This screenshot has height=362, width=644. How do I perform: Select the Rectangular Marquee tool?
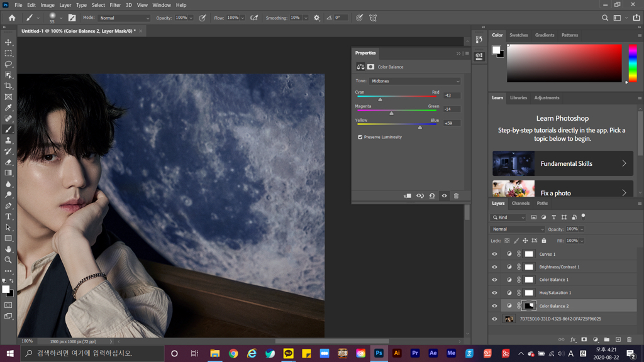(x=8, y=53)
